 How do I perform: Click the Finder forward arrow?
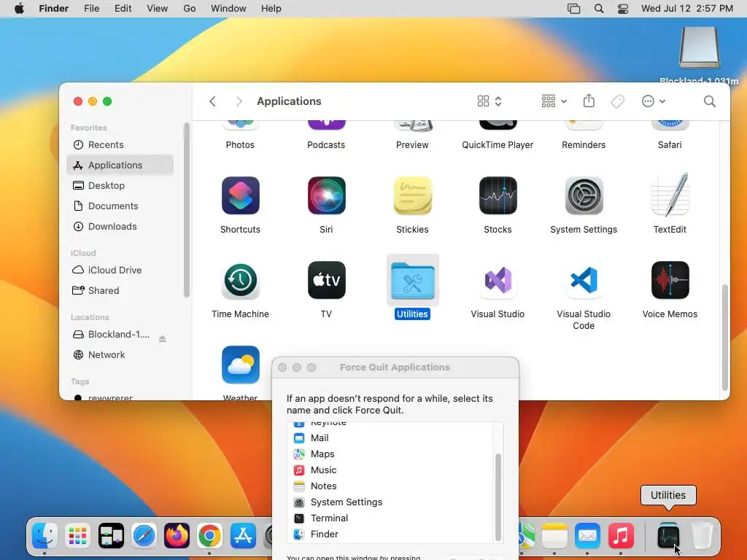(x=239, y=101)
